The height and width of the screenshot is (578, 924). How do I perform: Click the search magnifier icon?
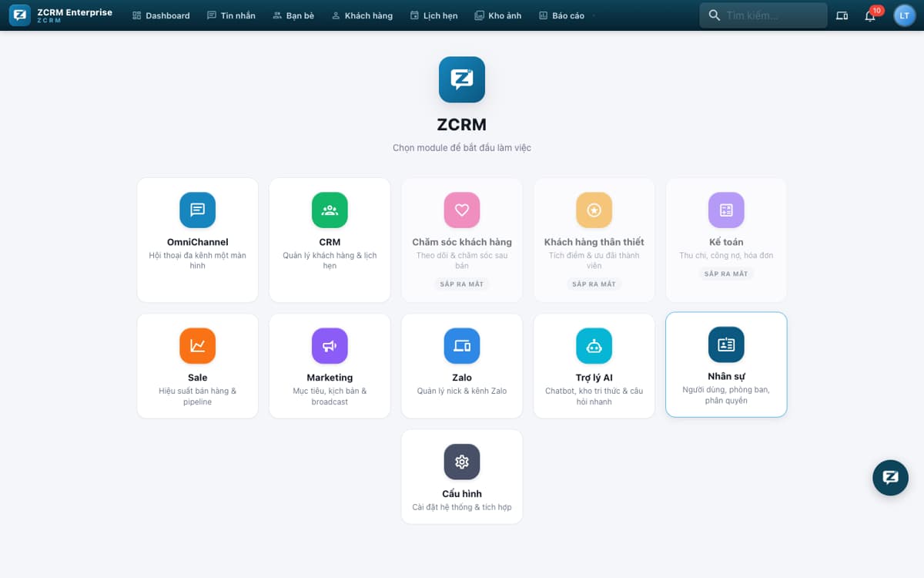pyautogui.click(x=714, y=15)
